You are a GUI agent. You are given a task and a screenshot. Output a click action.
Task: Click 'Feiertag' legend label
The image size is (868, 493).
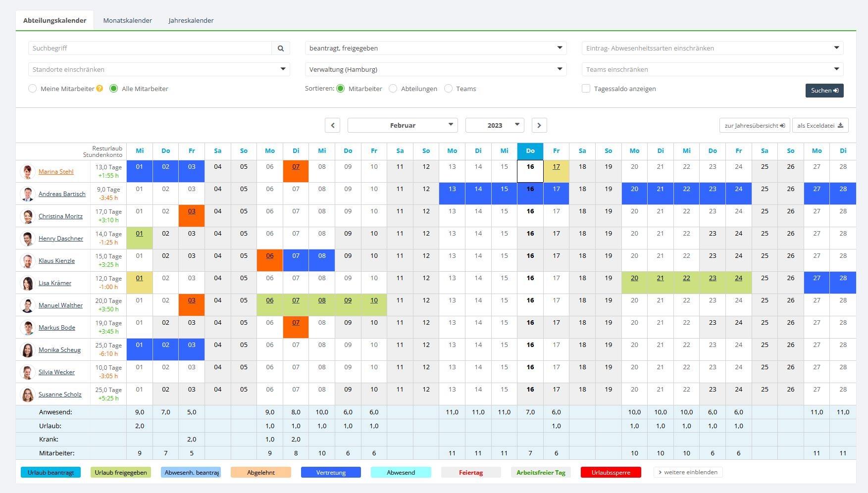click(x=471, y=473)
